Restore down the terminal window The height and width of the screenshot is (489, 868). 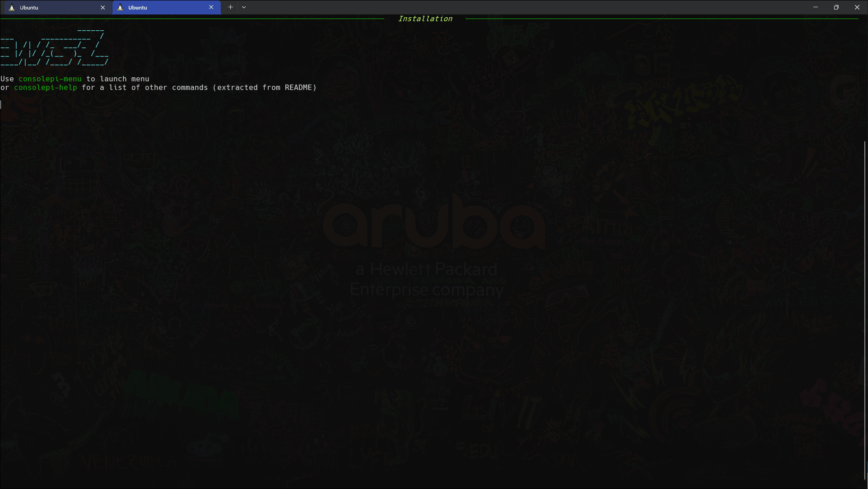click(x=836, y=7)
